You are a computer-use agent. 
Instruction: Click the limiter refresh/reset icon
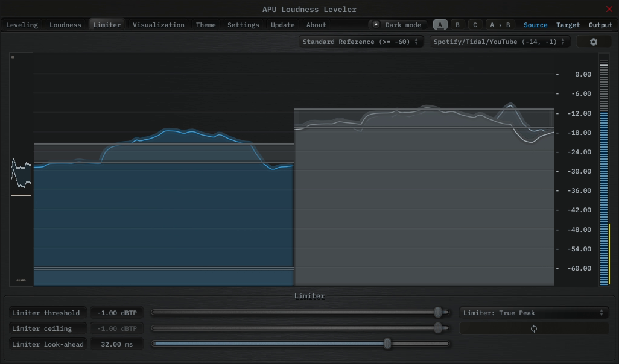coord(534,328)
